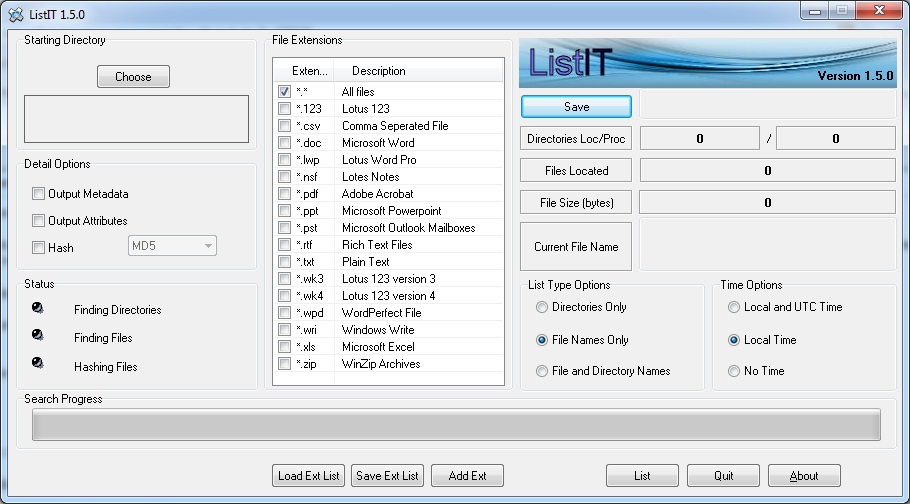Click the Search Progress bar

tap(456, 424)
